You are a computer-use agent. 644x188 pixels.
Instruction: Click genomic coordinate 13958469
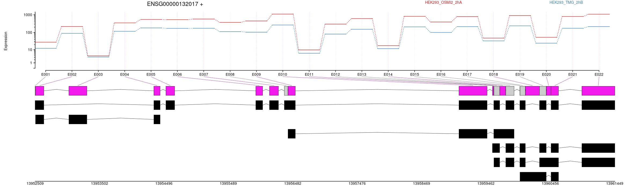pyautogui.click(x=422, y=184)
